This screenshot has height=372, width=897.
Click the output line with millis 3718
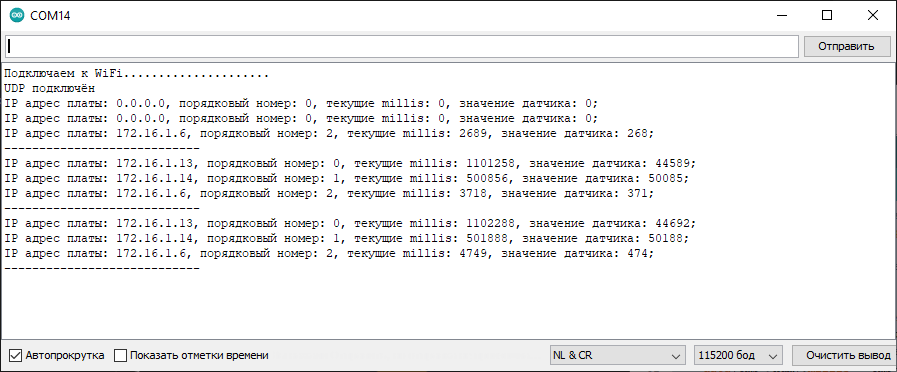click(328, 193)
